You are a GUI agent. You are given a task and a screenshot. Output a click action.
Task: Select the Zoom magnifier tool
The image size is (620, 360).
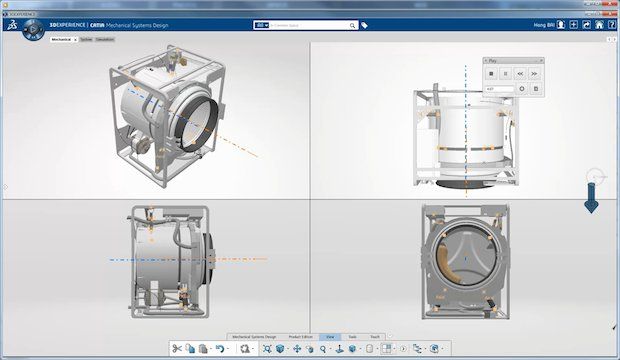(x=323, y=349)
